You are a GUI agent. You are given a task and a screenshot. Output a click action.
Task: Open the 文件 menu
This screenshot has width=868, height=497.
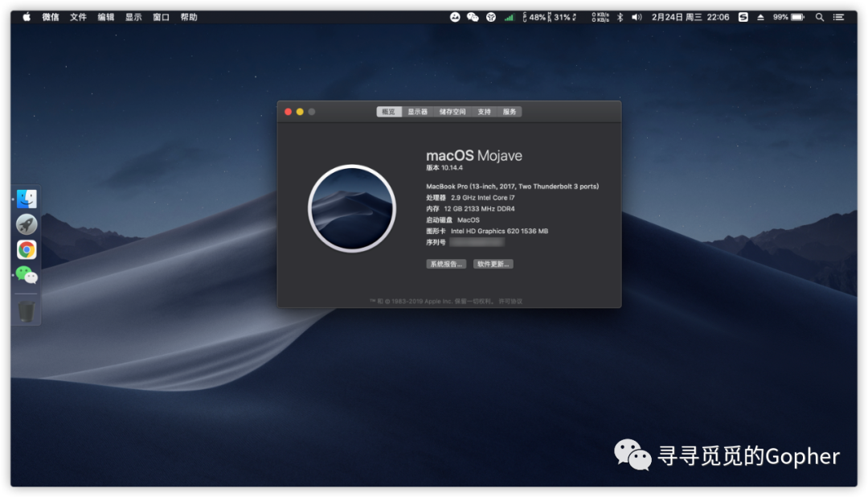(78, 17)
